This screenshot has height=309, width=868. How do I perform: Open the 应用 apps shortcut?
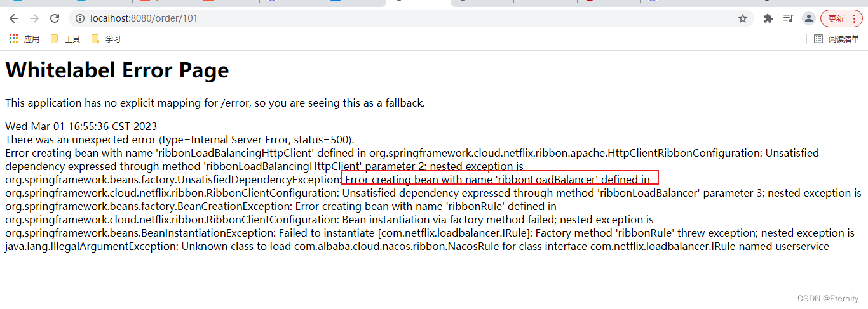24,39
